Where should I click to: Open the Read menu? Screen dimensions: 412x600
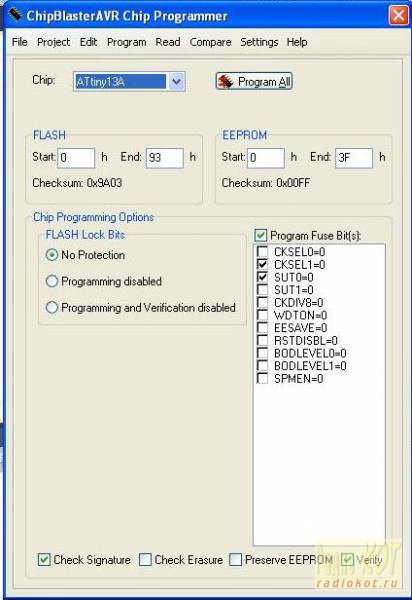pyautogui.click(x=168, y=42)
